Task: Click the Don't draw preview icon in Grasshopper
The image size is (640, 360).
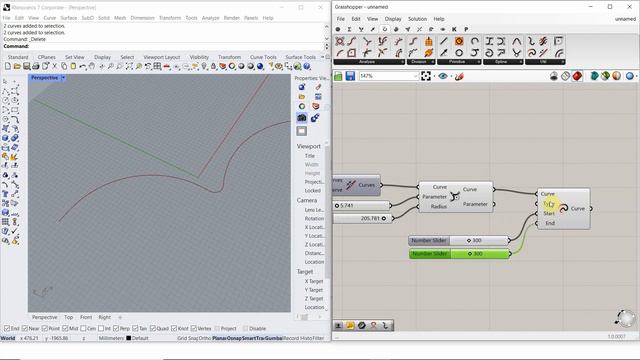Action: (554, 76)
